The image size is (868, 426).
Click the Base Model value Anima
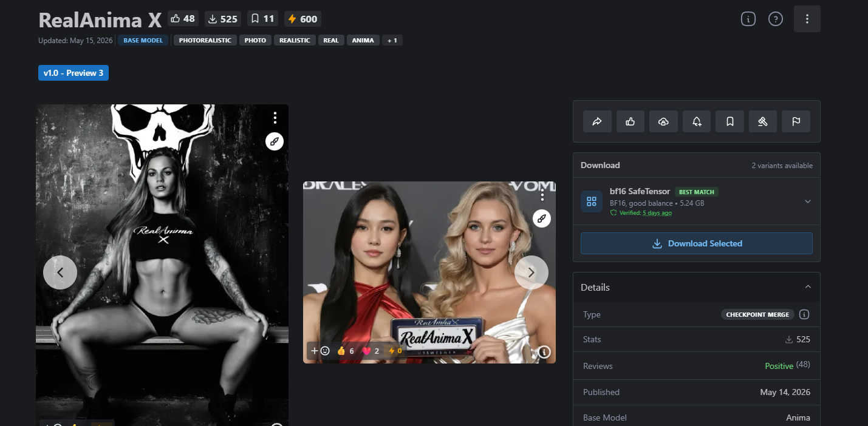798,418
